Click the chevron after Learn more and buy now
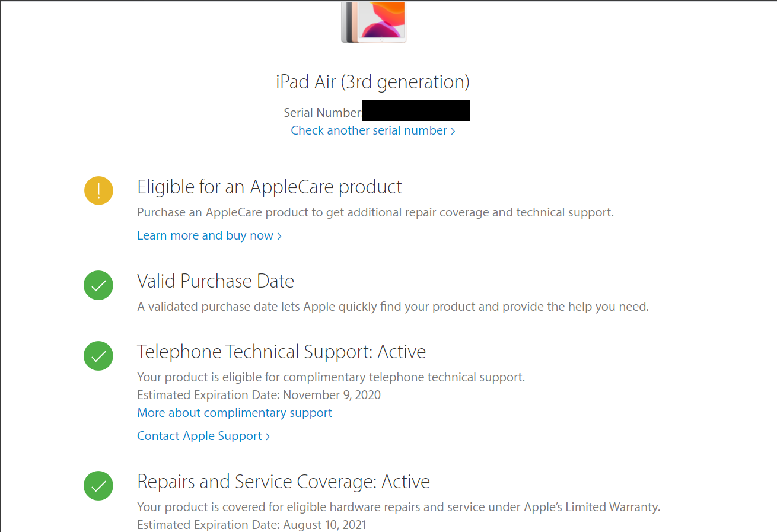Screen dimensions: 777x532 pos(279,236)
